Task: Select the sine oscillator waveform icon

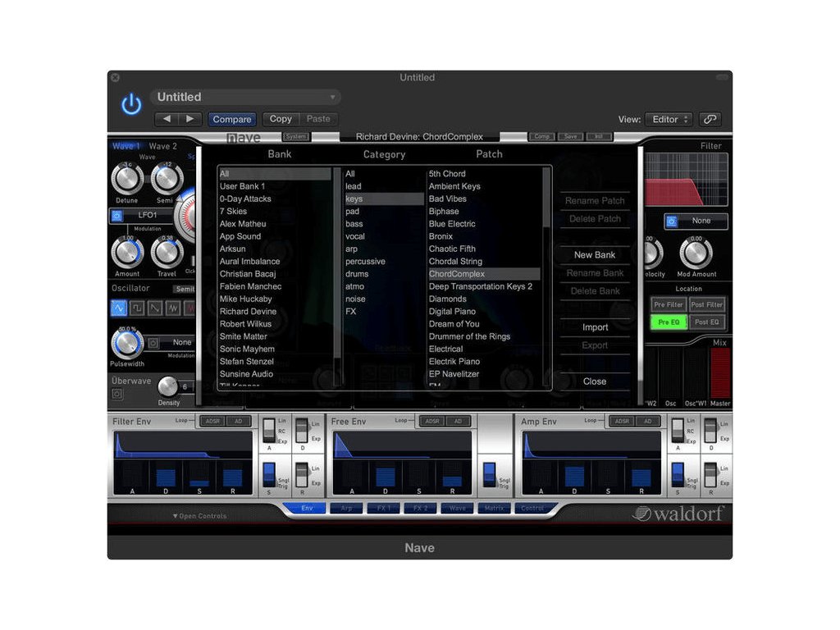Action: pyautogui.click(x=118, y=308)
